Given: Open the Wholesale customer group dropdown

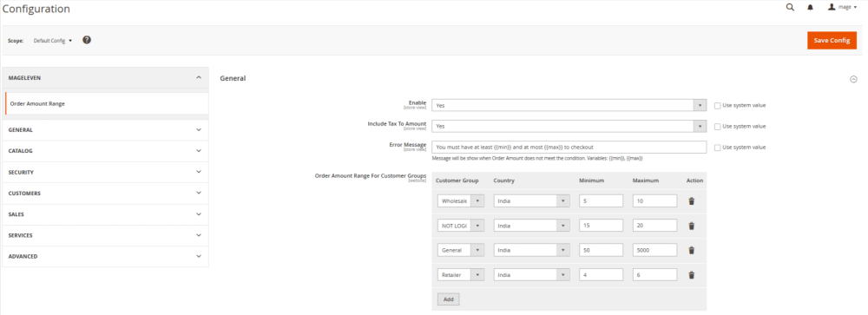Looking at the screenshot, I should [x=461, y=201].
